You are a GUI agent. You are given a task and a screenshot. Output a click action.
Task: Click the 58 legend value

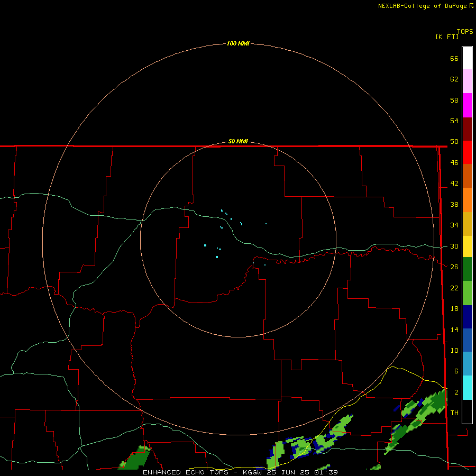click(454, 100)
